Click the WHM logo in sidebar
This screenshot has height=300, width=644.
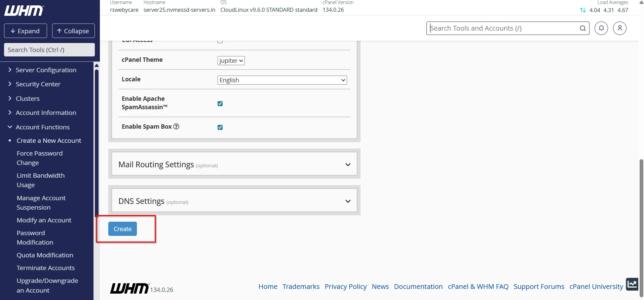pyautogui.click(x=24, y=11)
